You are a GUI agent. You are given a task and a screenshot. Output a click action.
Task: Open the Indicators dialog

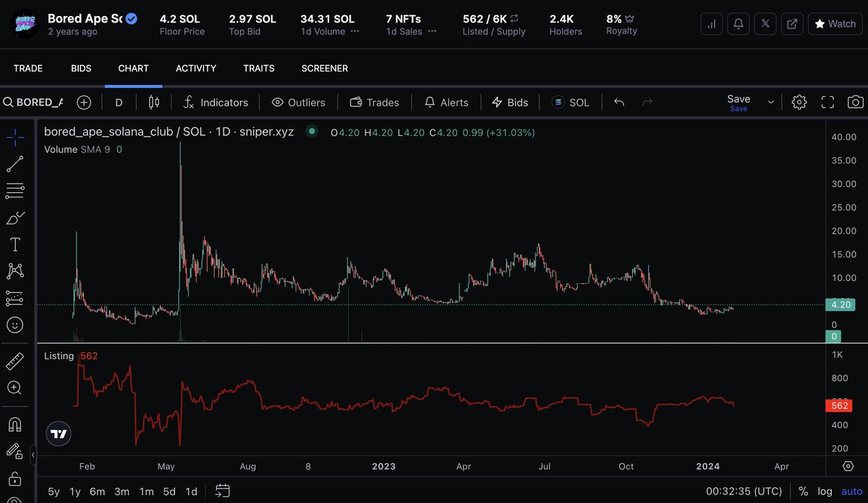[x=215, y=103]
